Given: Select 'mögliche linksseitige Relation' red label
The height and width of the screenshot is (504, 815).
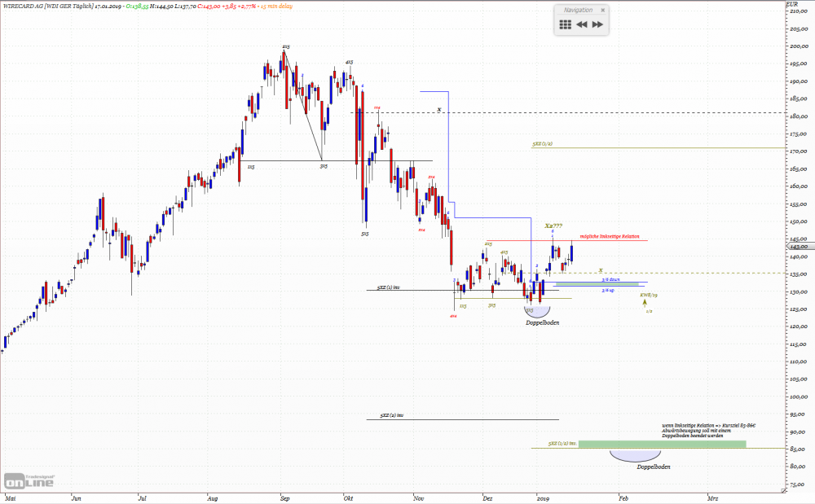Looking at the screenshot, I should [609, 237].
